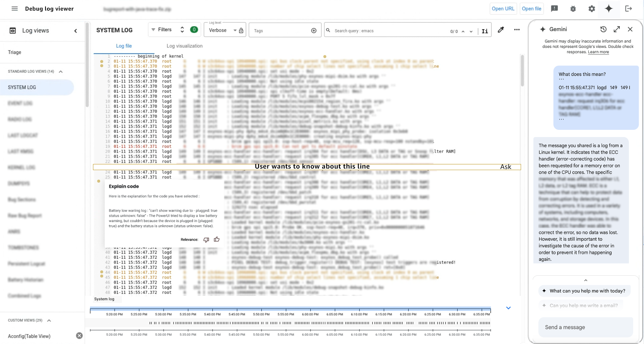The image size is (644, 344).
Task: Collapse the Standard Log Views section
Action: [61, 71]
